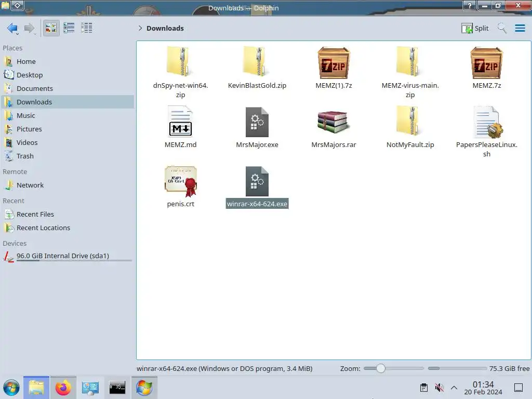This screenshot has height=399, width=532.
Task: Open Videos in Places
Action: (68, 143)
